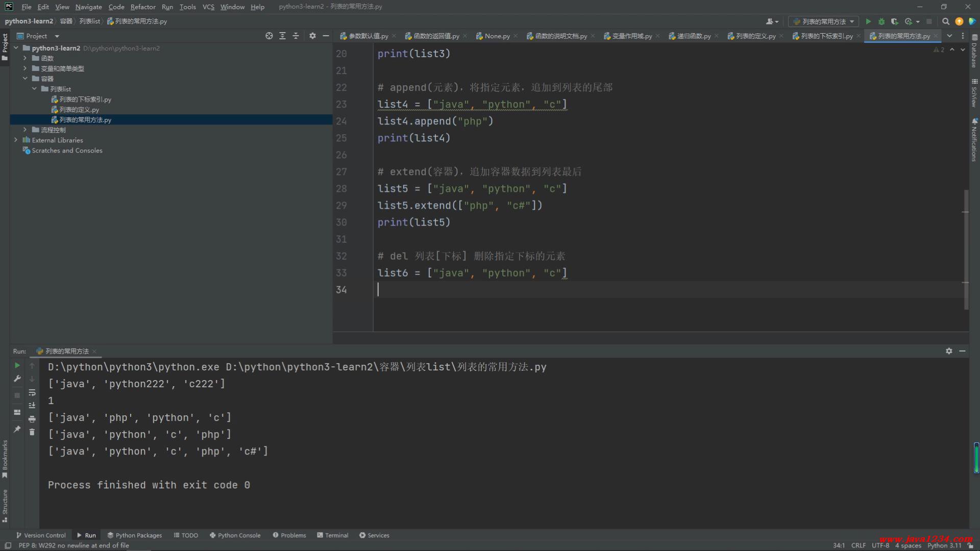
Task: Click the editor vertical scrollbar
Action: (966, 250)
